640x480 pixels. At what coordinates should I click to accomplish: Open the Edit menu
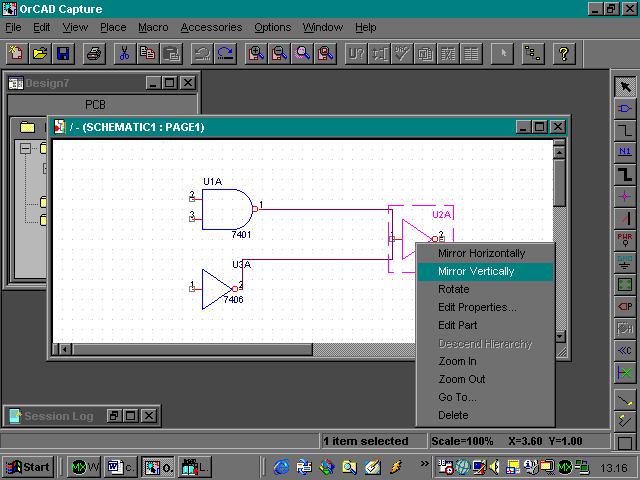point(42,27)
